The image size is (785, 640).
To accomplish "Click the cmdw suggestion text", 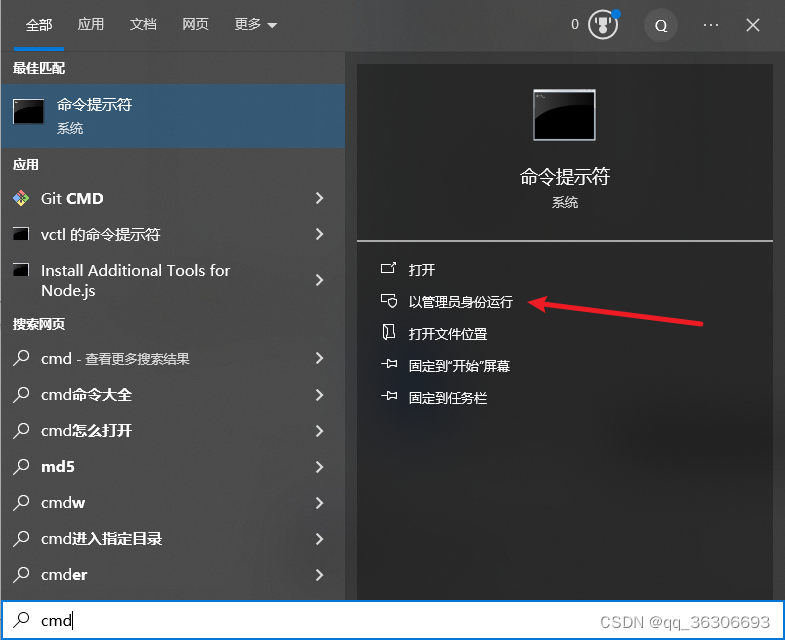I will coord(63,503).
